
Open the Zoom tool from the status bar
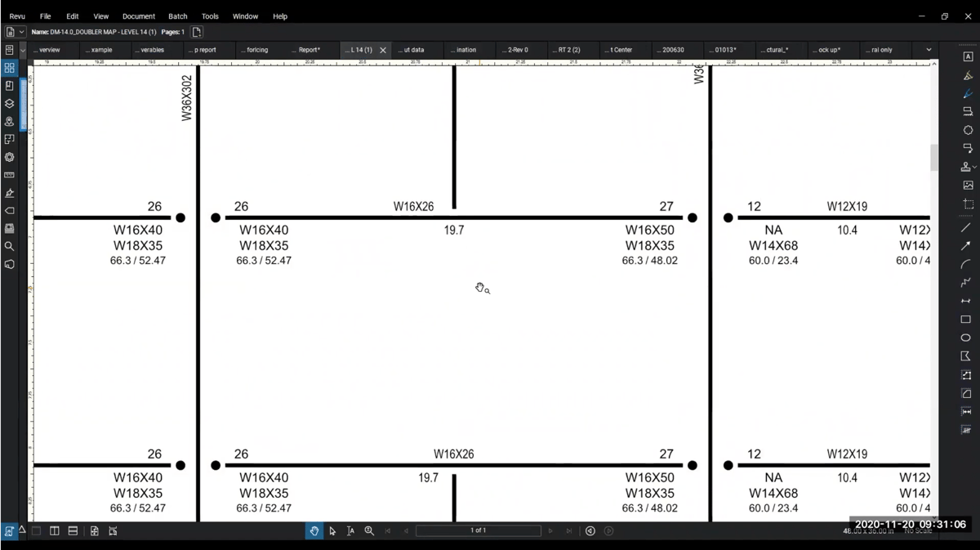click(368, 530)
